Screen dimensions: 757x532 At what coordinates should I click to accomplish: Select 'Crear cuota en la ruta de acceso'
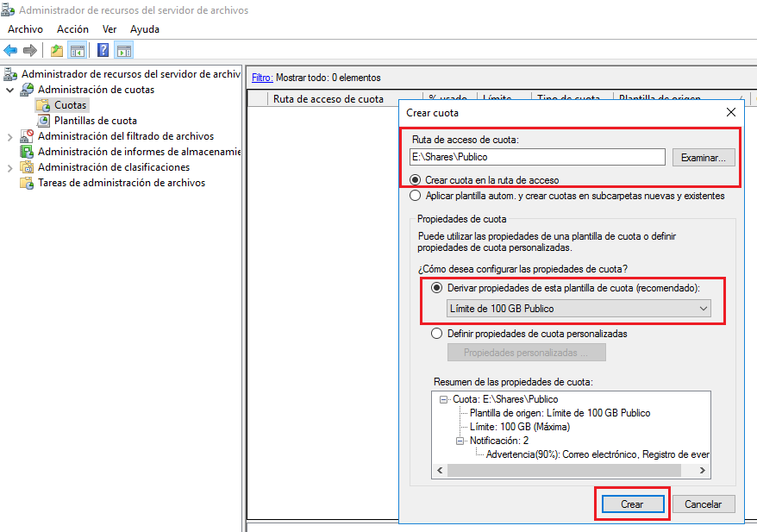click(416, 180)
